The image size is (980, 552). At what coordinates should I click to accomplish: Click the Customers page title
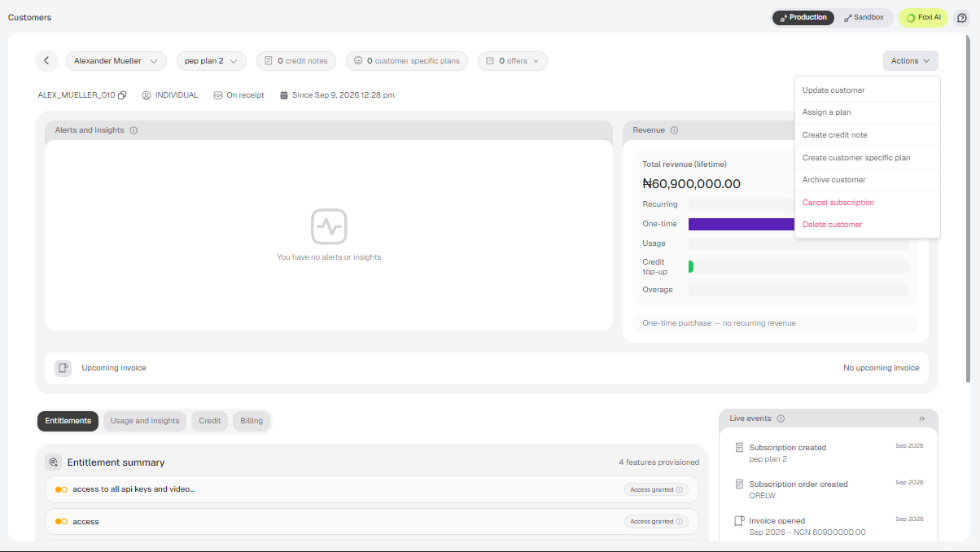pyautogui.click(x=28, y=17)
